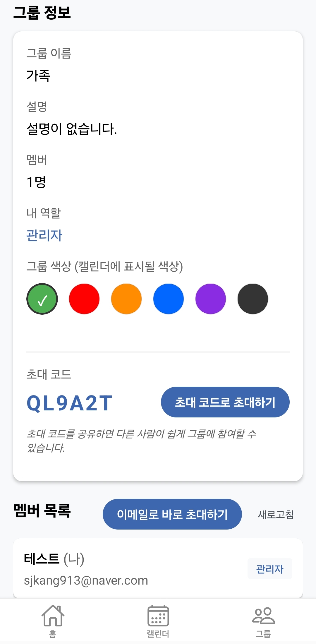
Task: Choose the orange group color
Action: pos(126,299)
